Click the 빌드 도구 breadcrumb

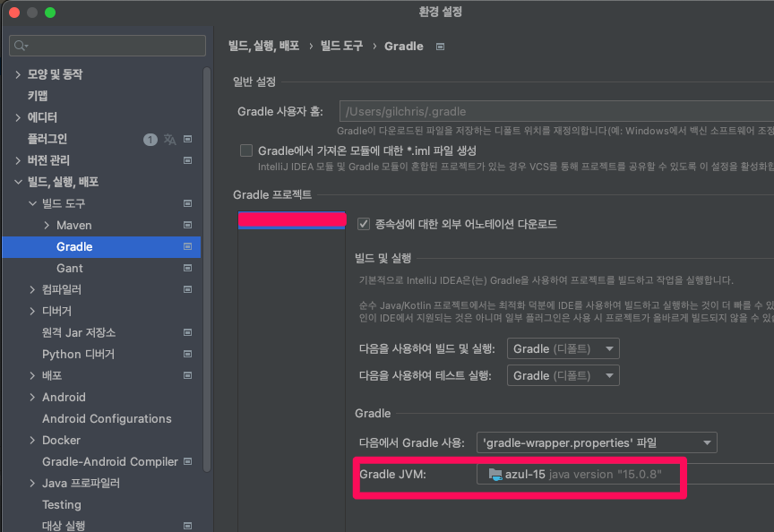pos(341,46)
